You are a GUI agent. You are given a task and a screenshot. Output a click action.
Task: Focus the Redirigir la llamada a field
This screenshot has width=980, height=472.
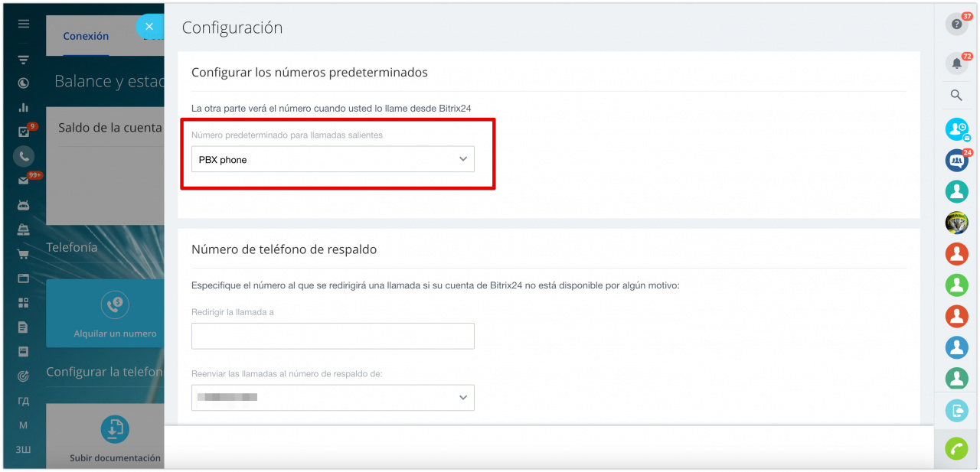[x=332, y=336]
